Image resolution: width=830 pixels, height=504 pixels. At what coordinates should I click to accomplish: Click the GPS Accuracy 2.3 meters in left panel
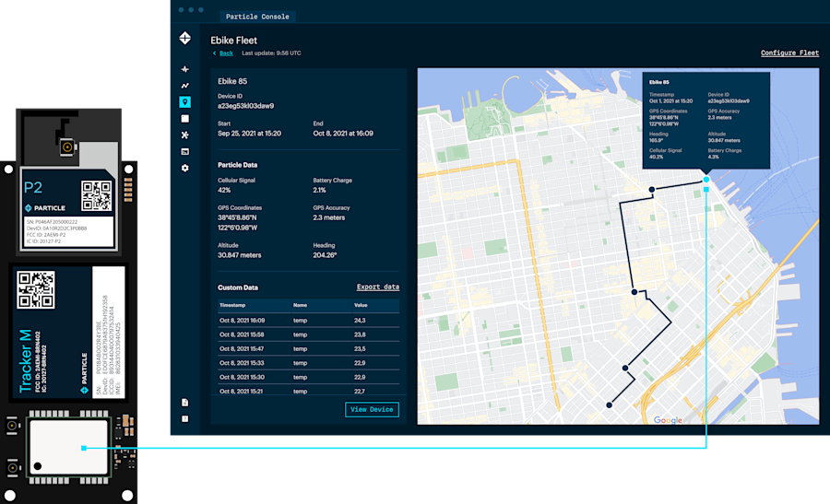328,217
